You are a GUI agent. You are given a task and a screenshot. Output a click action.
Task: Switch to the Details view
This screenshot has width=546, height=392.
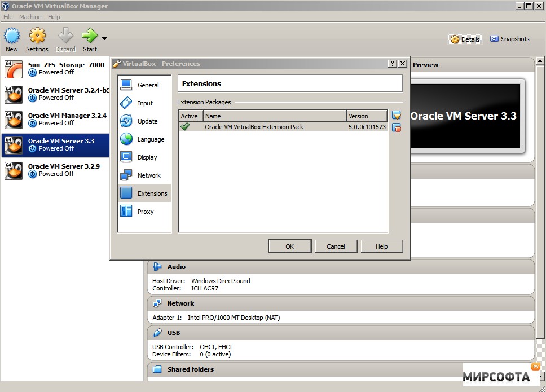(x=465, y=39)
